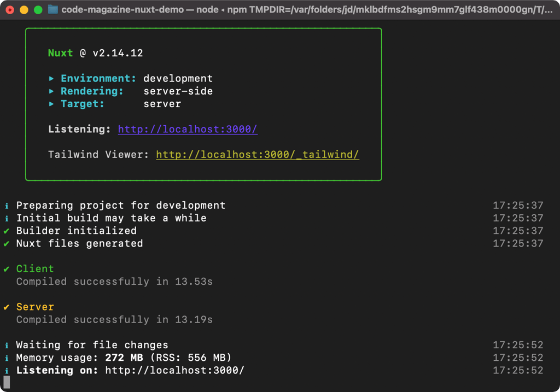Click info icon beside Initial build
This screenshot has width=560, height=392.
coord(7,218)
